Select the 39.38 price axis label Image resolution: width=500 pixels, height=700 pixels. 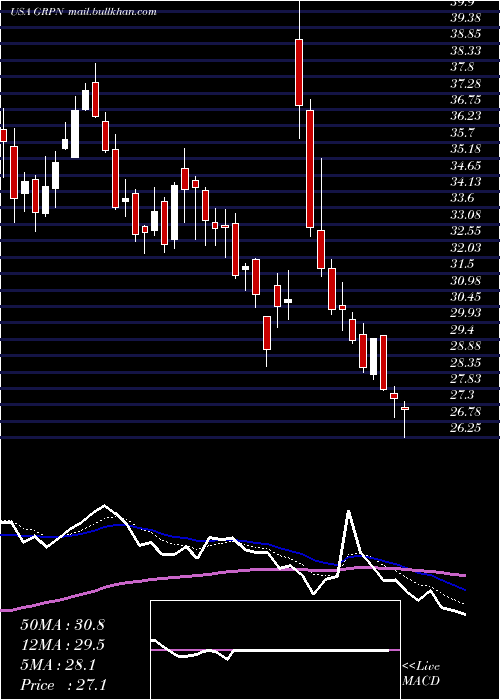[x=466, y=18]
